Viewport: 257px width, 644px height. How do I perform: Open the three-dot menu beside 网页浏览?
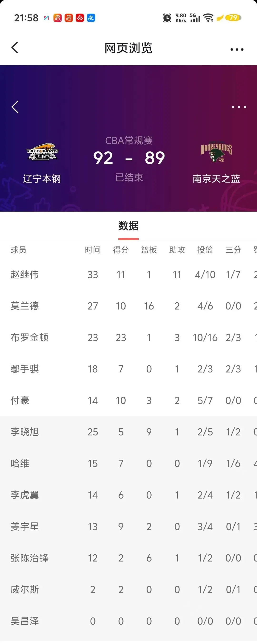coord(237,49)
